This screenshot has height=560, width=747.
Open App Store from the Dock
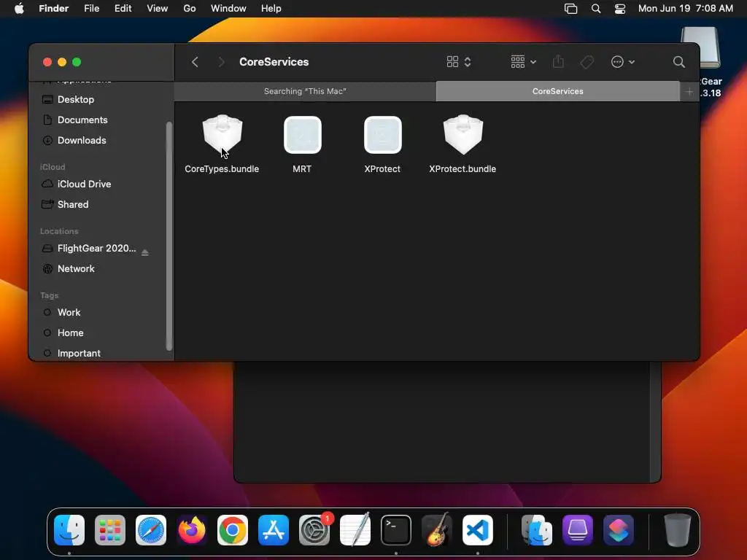click(274, 530)
